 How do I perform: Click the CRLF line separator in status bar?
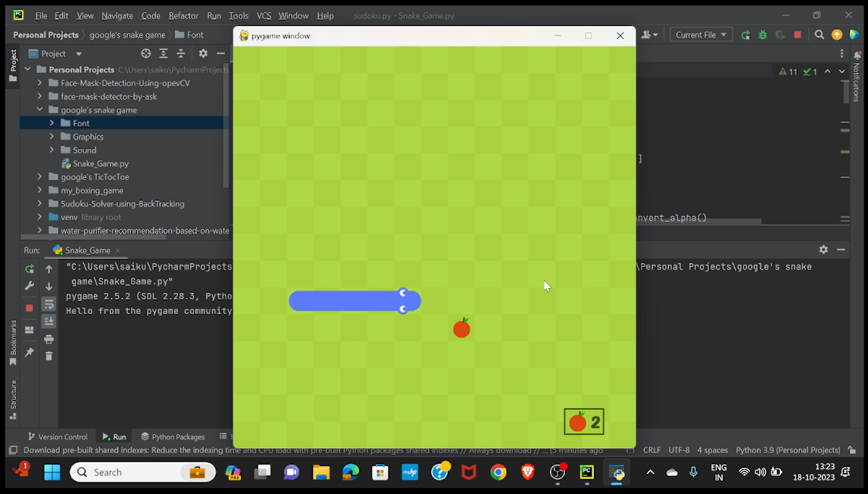(652, 450)
